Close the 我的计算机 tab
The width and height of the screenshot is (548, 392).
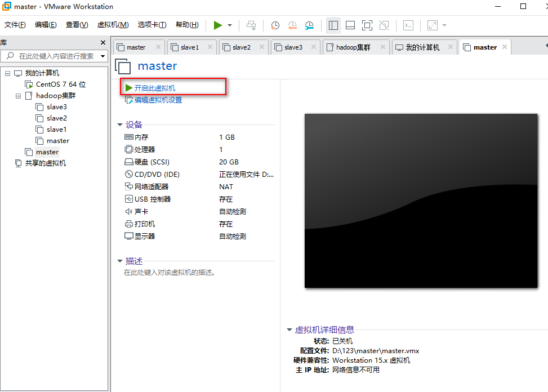(x=451, y=47)
